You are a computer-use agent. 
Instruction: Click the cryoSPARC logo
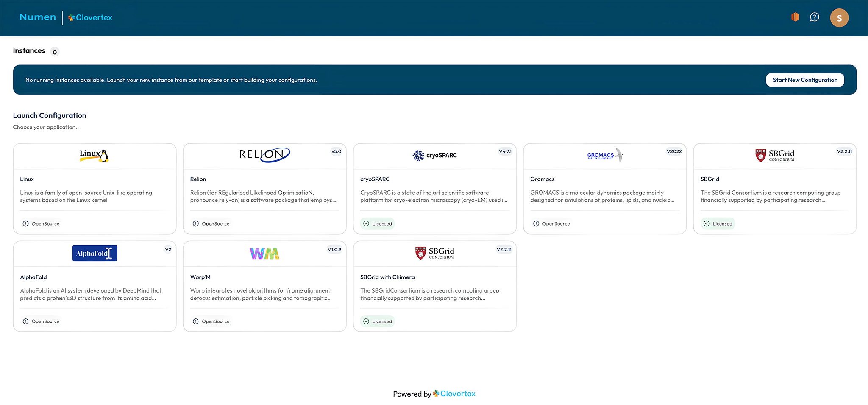point(434,155)
